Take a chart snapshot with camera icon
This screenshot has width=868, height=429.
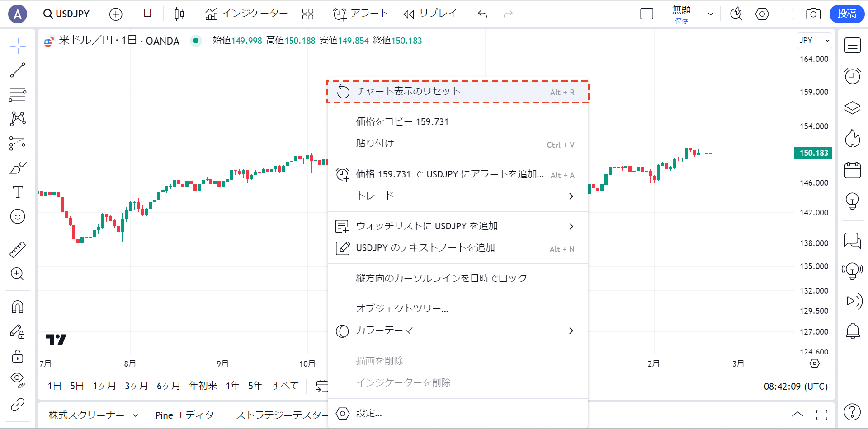813,14
